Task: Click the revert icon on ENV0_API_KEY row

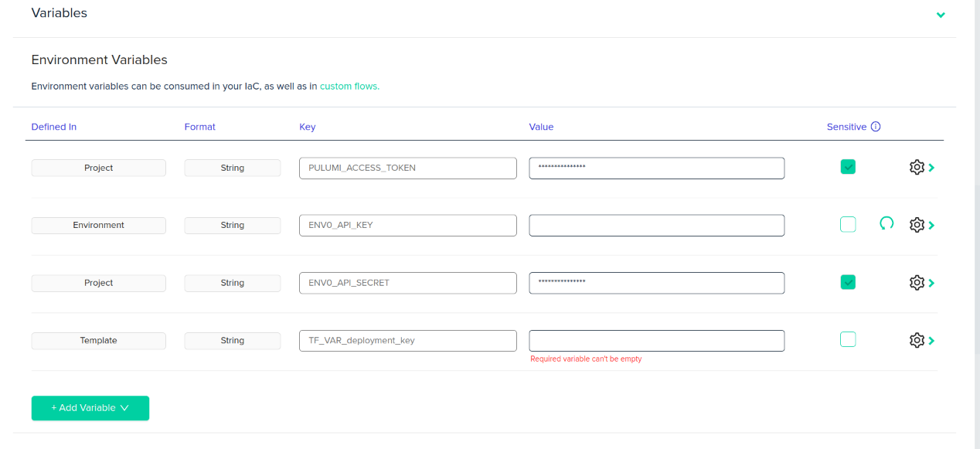Action: pos(886,224)
